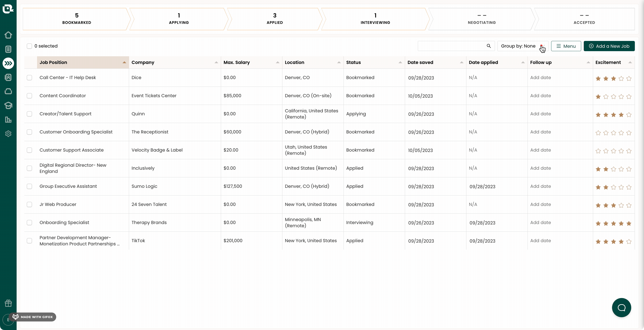Switch to the Interviewing pipeline stage
This screenshot has width=644, height=330.
pos(375,19)
